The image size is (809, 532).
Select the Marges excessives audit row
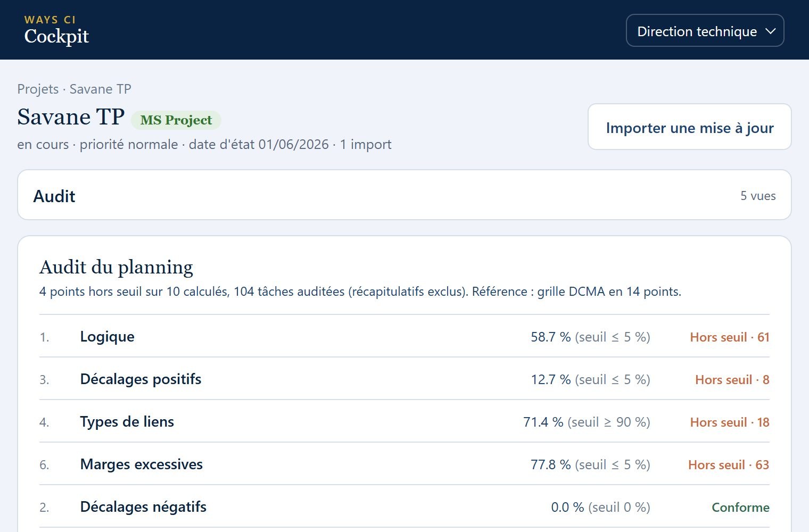(404, 464)
